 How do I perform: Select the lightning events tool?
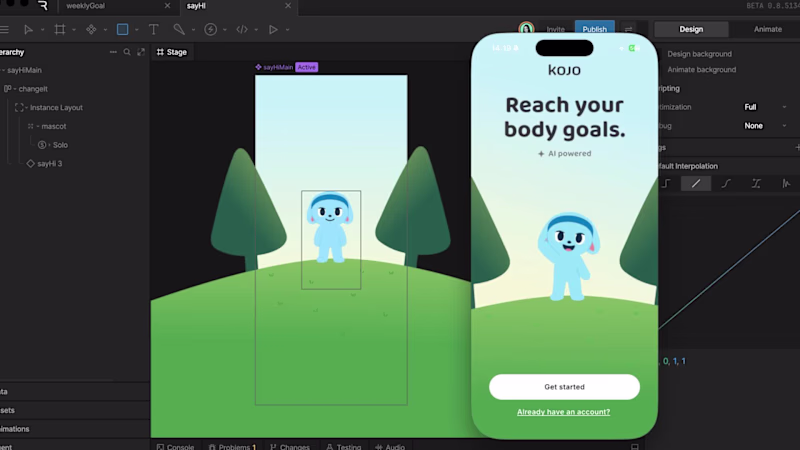pos(210,30)
